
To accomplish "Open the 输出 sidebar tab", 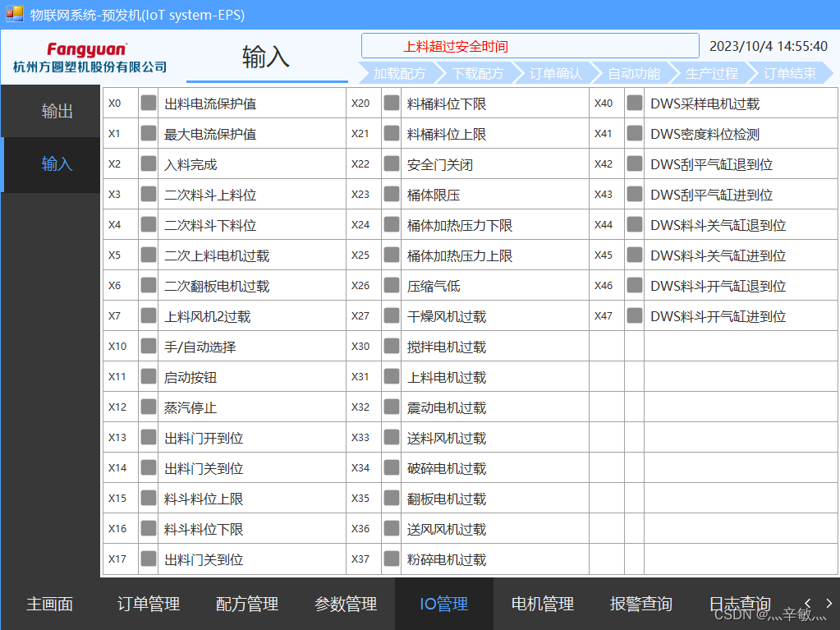I will point(51,111).
